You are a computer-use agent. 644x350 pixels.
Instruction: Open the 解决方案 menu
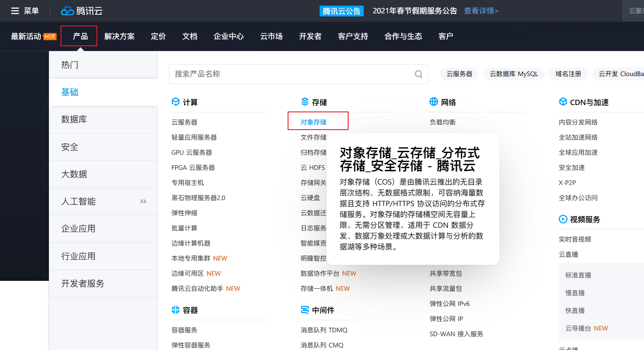click(119, 36)
